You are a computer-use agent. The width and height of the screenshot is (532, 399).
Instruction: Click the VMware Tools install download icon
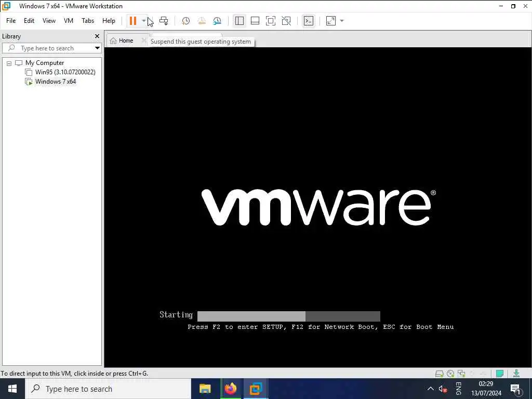[x=516, y=374]
